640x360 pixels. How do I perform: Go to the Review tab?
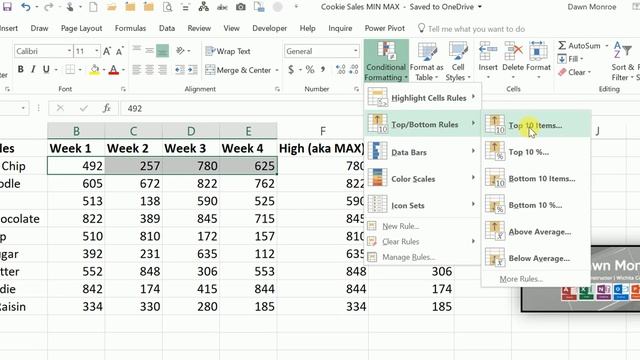(199, 28)
